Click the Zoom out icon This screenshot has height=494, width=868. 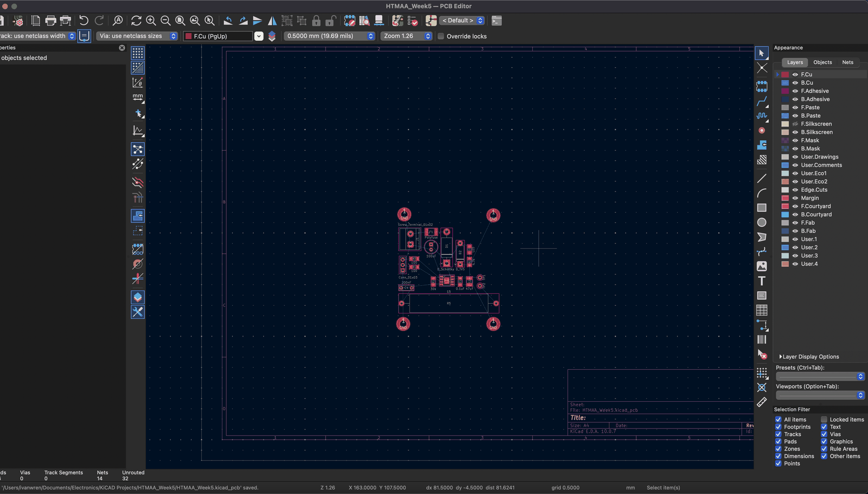165,21
